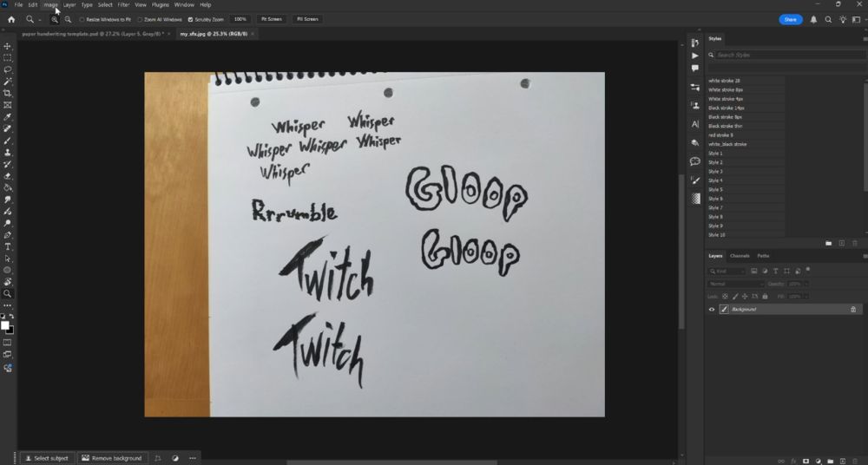868x465 pixels.
Task: Go to the Home screen icon
Action: 11,19
